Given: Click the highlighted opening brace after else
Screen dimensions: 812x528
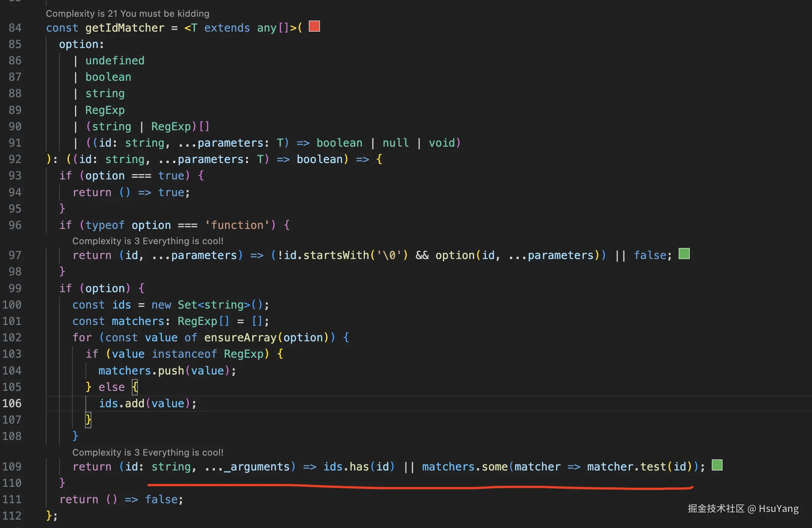Looking at the screenshot, I should click(x=135, y=387).
